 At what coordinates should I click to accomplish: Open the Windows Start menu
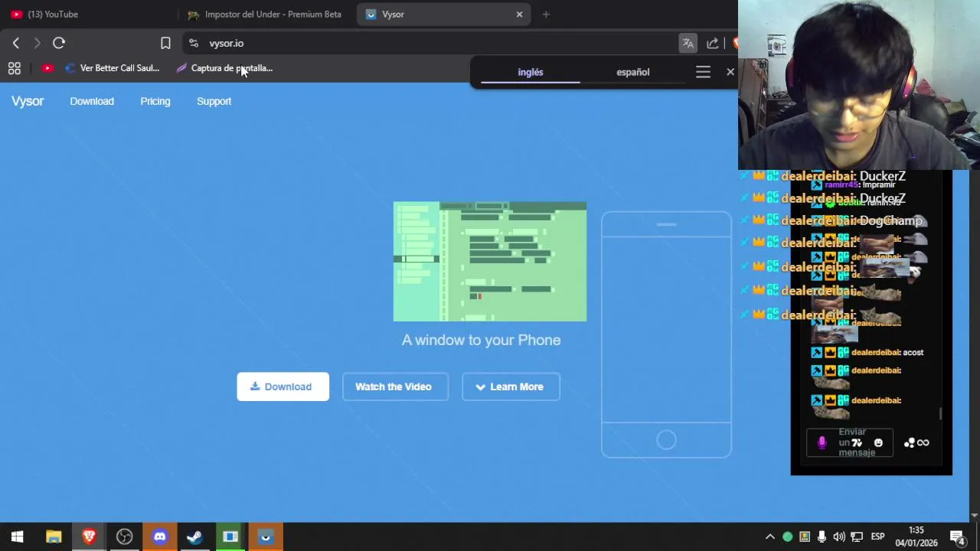(17, 536)
